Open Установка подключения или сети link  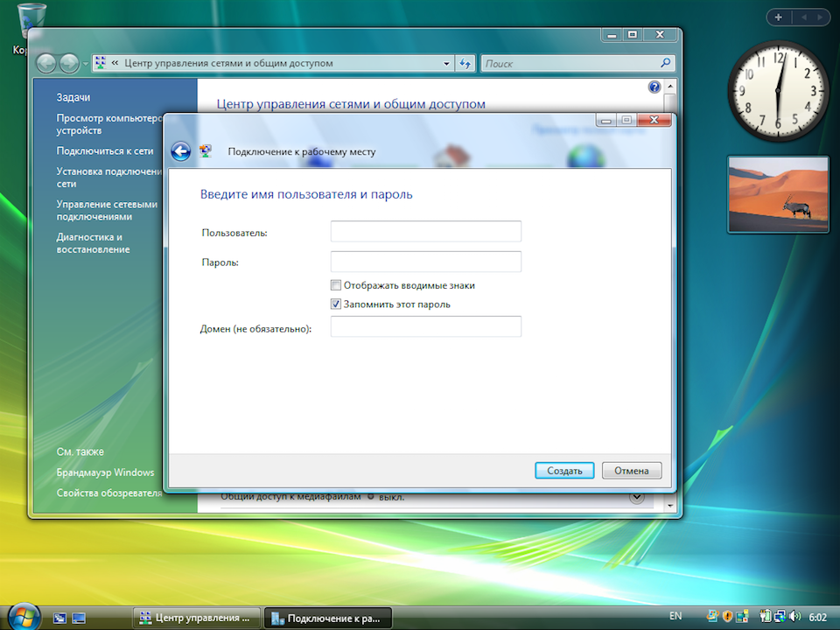pos(108,178)
